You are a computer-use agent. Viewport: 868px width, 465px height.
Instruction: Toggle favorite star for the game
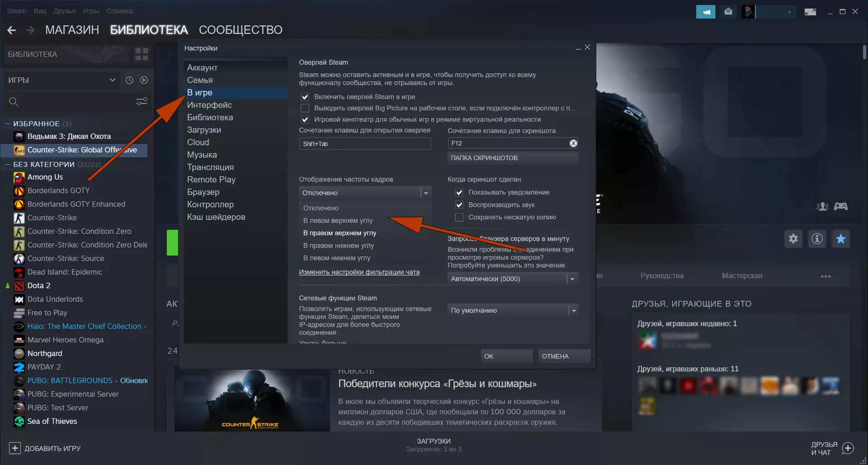(x=841, y=239)
